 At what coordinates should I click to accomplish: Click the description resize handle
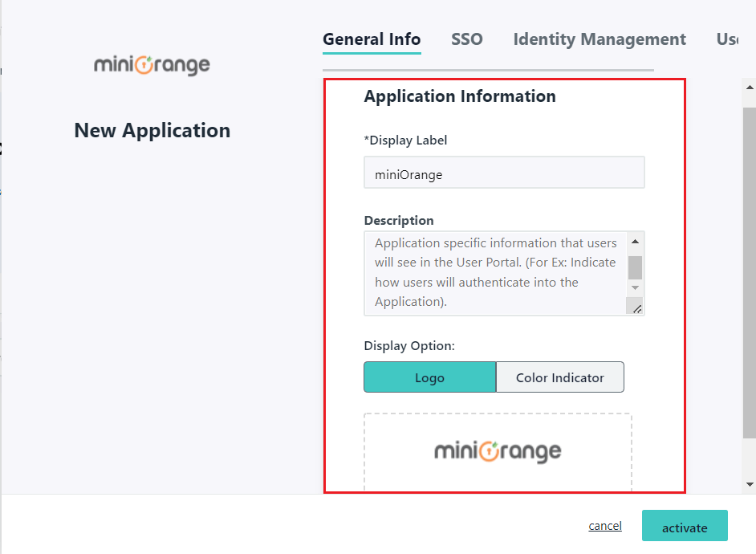pyautogui.click(x=636, y=308)
